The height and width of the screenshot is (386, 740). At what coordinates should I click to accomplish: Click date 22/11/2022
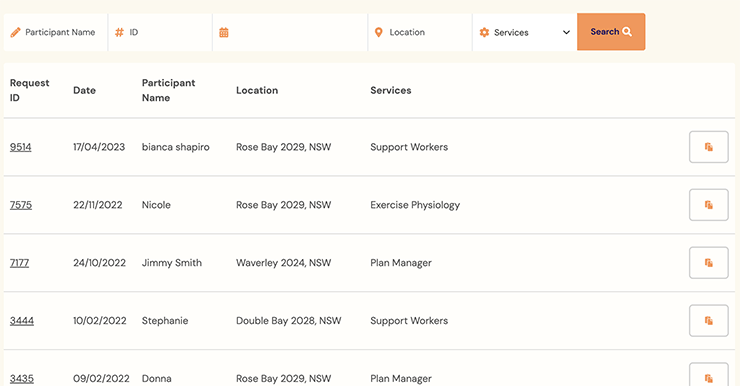point(98,205)
